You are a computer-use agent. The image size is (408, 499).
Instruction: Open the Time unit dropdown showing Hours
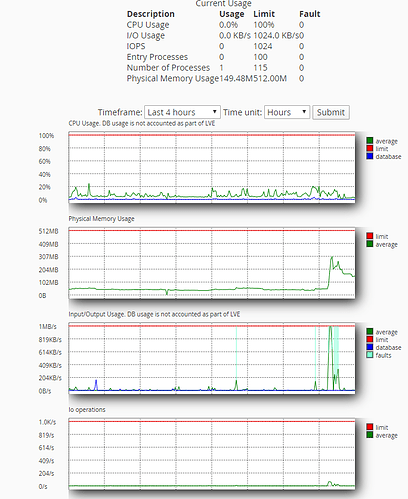click(287, 112)
